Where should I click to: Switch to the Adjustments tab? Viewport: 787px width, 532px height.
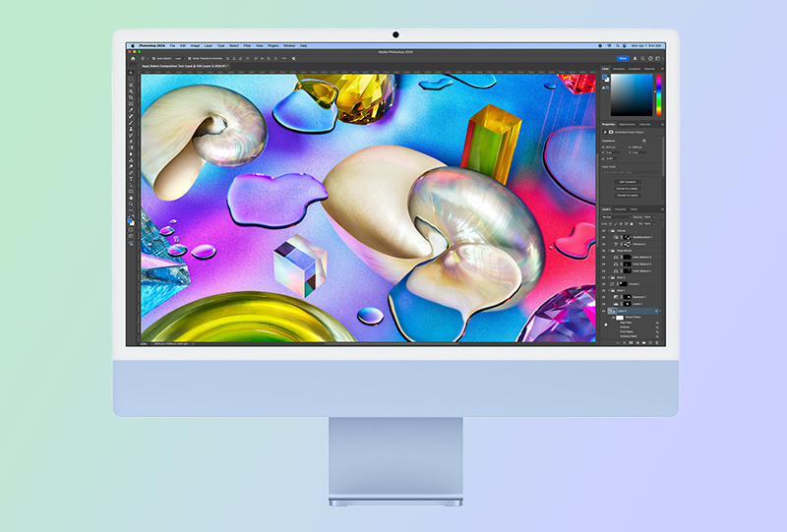click(x=627, y=125)
